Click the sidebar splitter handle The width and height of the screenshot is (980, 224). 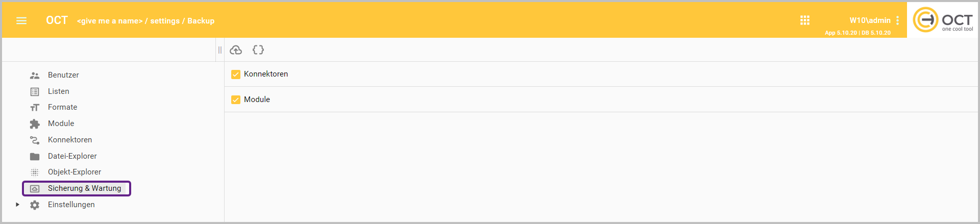220,50
